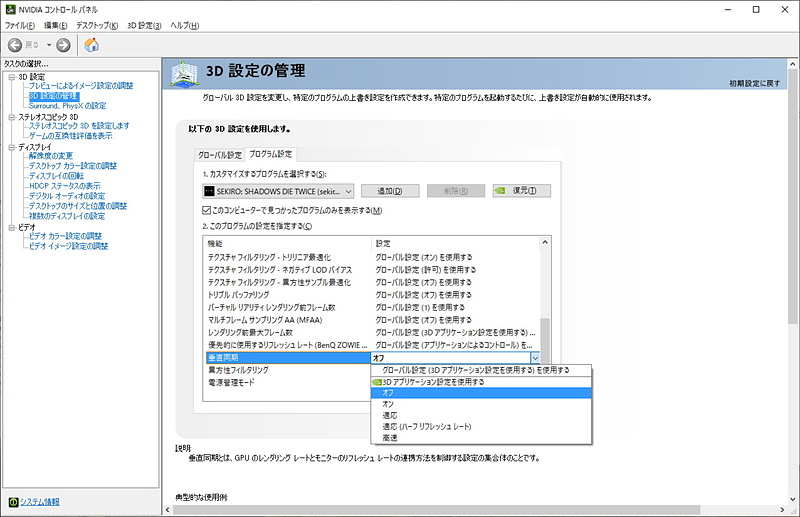Viewport: 800px width, 517px height.
Task: Select the 電源管理モード feature row
Action: (x=288, y=382)
